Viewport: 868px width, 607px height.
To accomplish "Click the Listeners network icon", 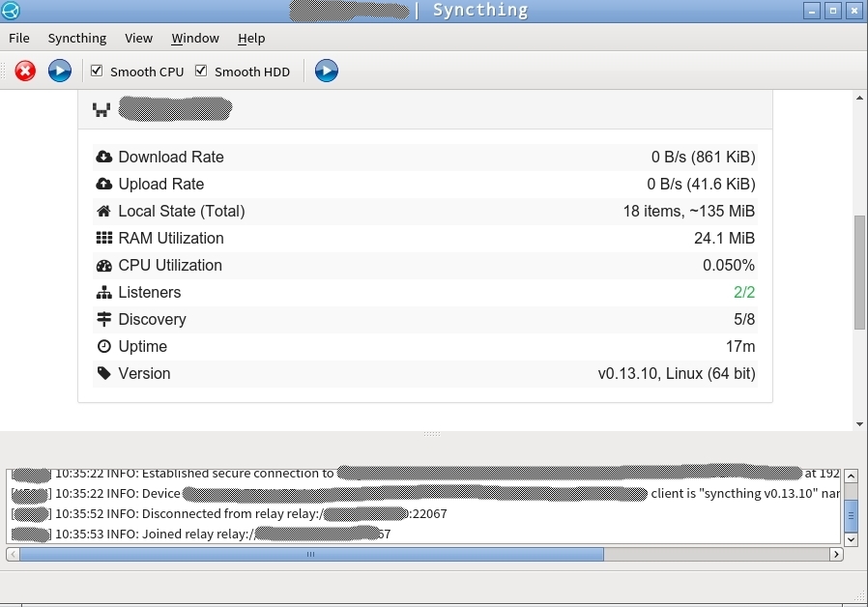I will click(103, 292).
